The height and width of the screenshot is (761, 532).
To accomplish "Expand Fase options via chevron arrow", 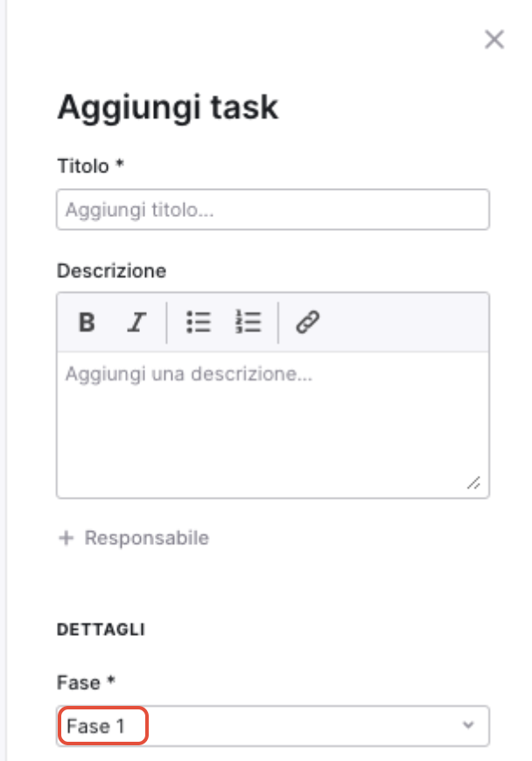I will 468,725.
